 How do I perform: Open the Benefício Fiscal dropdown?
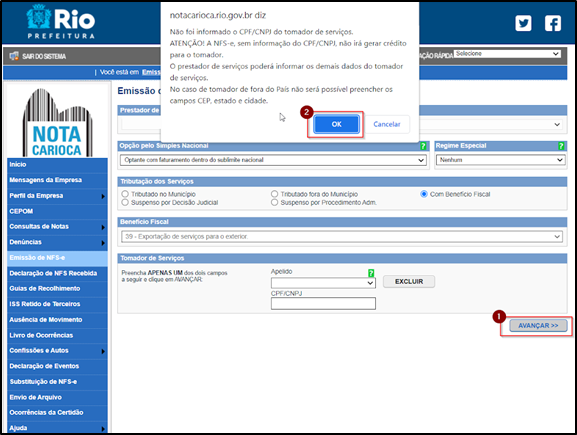[342, 237]
